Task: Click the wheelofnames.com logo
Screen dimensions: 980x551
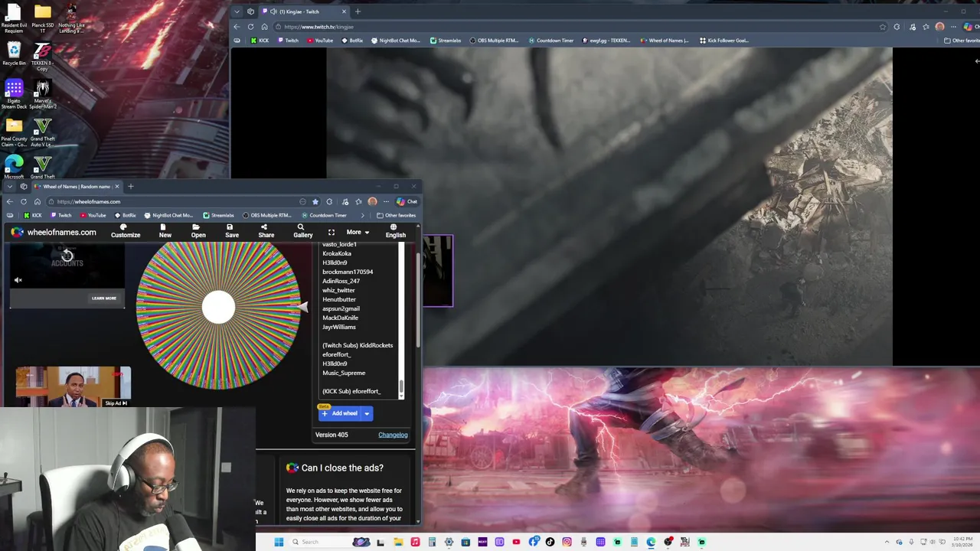Action: coord(54,232)
